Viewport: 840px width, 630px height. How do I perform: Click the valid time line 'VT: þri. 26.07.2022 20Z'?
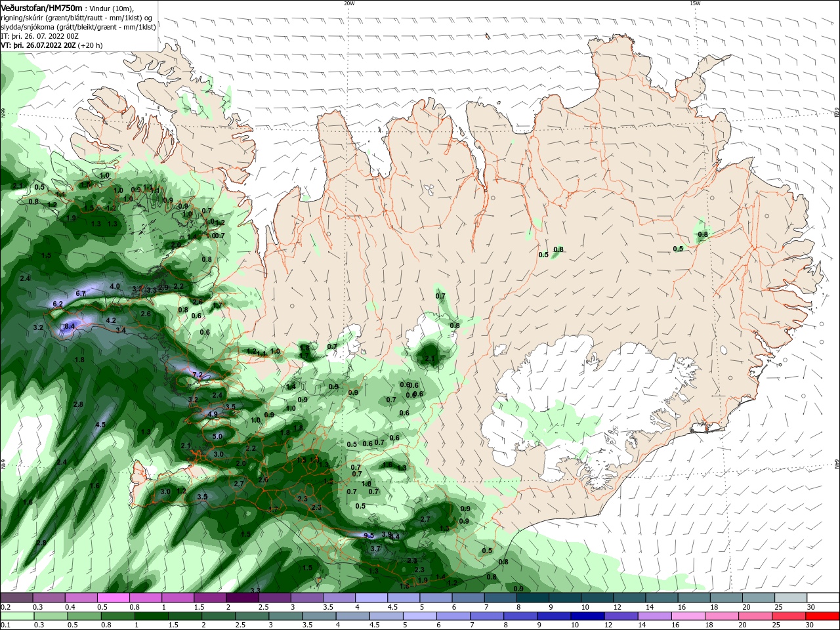pos(38,45)
